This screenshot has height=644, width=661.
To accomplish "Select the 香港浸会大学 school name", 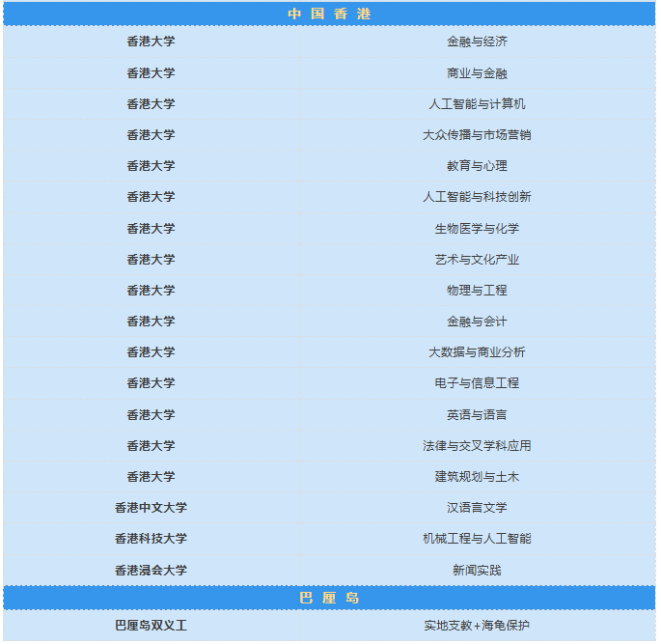I will (151, 571).
